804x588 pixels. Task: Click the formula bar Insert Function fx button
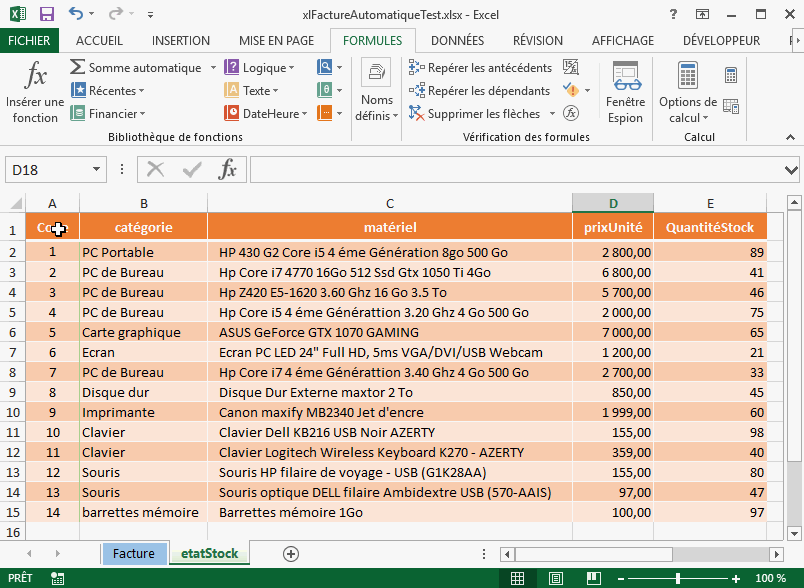[228, 169]
